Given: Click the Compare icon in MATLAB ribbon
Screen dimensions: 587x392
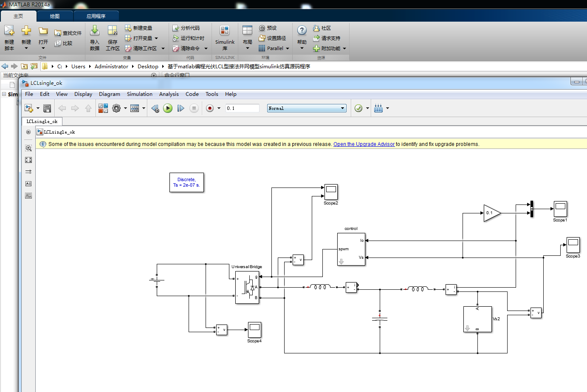Looking at the screenshot, I should point(63,43).
